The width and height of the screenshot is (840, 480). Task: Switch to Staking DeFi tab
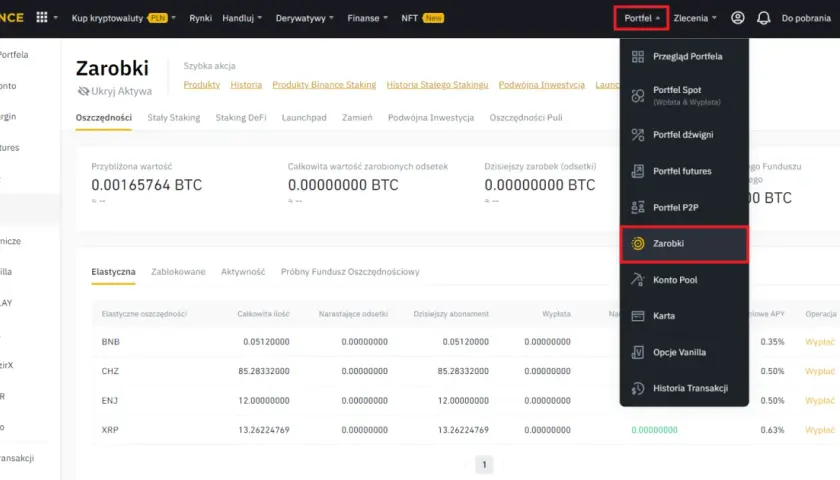click(x=241, y=118)
